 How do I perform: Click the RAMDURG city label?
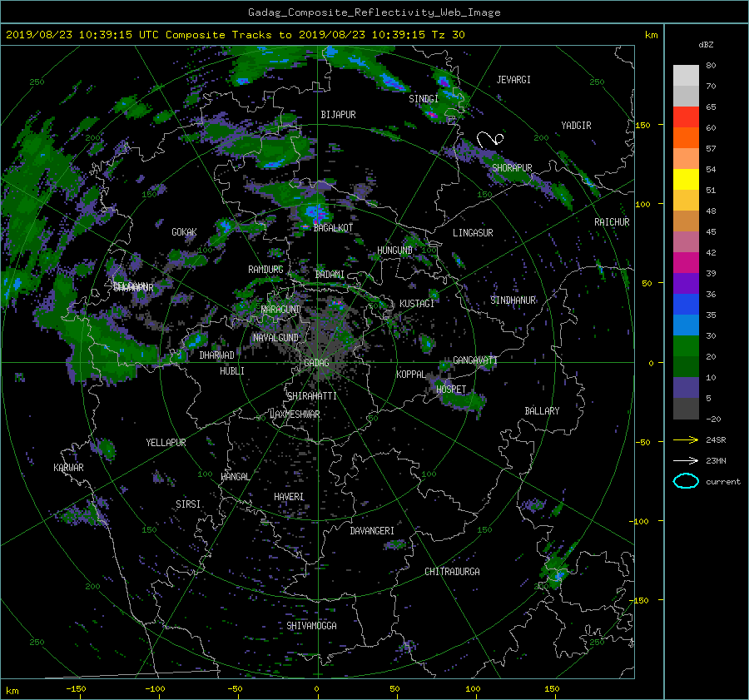tap(265, 270)
